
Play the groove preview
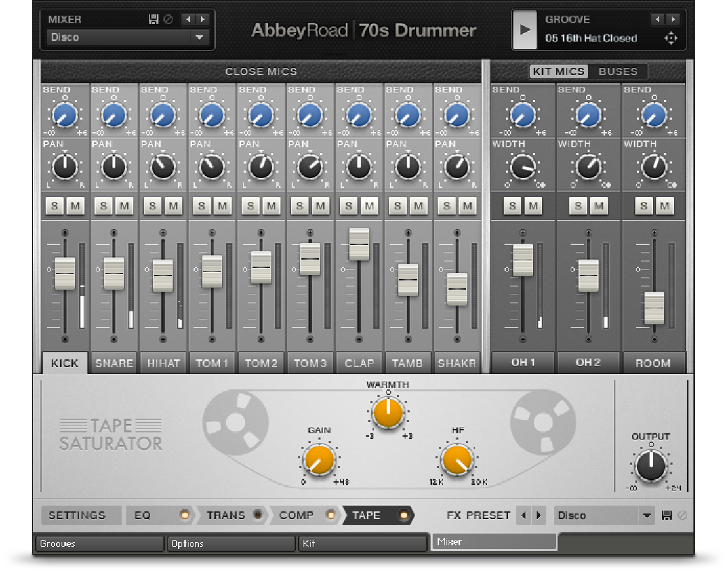point(525,30)
